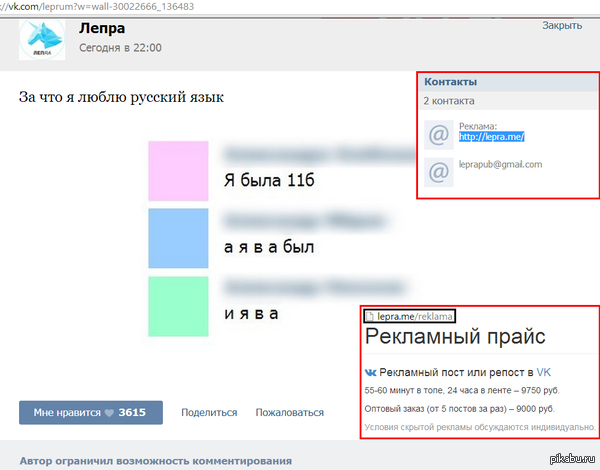Screen dimensions: 600x470
Task: Open the Поделиться share link
Action: [x=208, y=412]
